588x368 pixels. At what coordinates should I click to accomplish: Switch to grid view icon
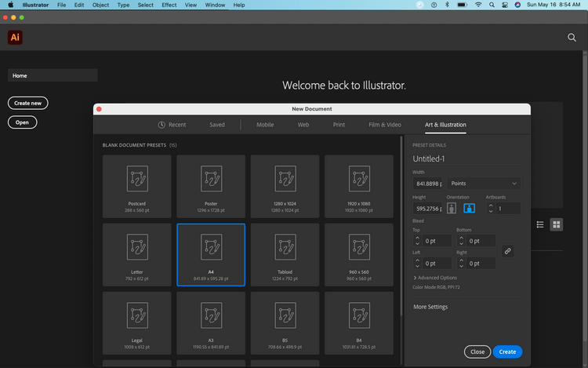[557, 224]
